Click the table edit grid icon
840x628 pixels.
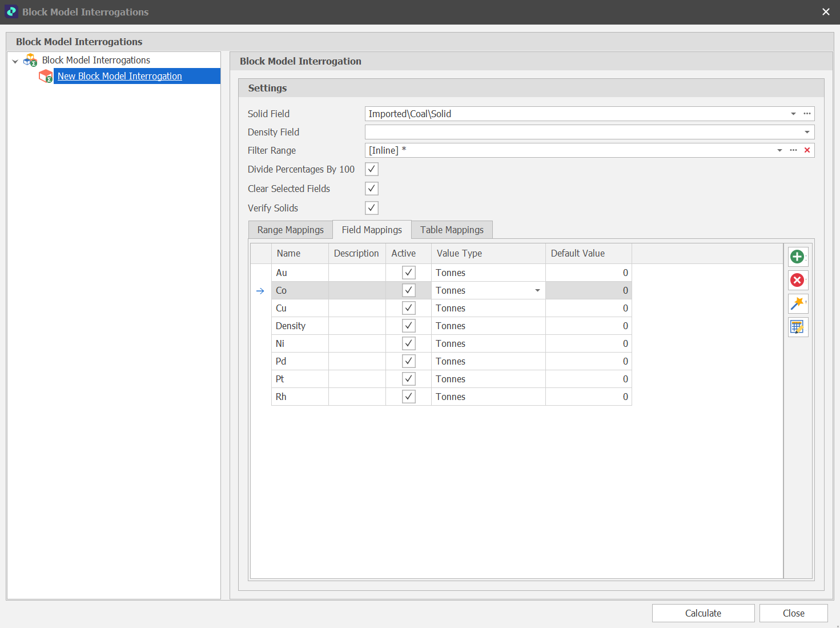(x=797, y=327)
